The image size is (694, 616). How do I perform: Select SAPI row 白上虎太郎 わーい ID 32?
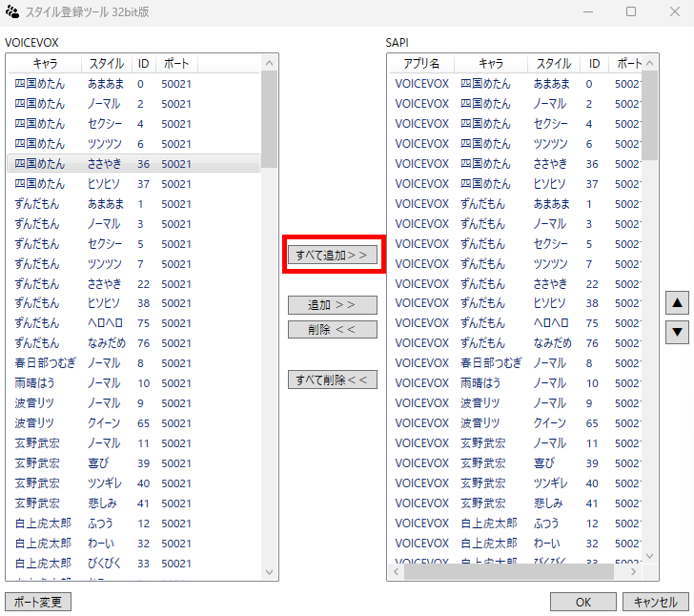pos(515,544)
